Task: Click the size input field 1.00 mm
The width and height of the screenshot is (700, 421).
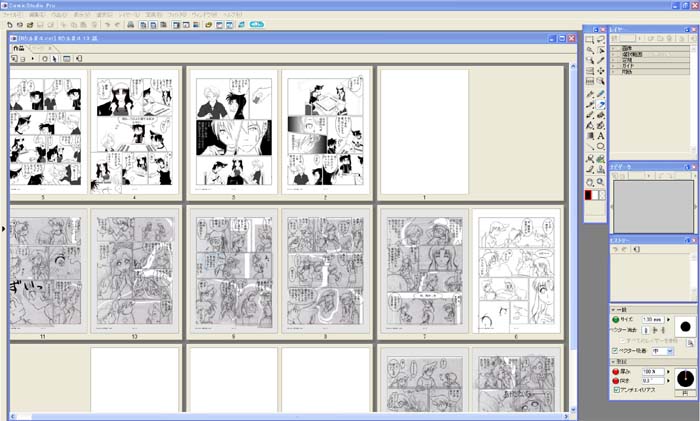Action: pyautogui.click(x=653, y=320)
